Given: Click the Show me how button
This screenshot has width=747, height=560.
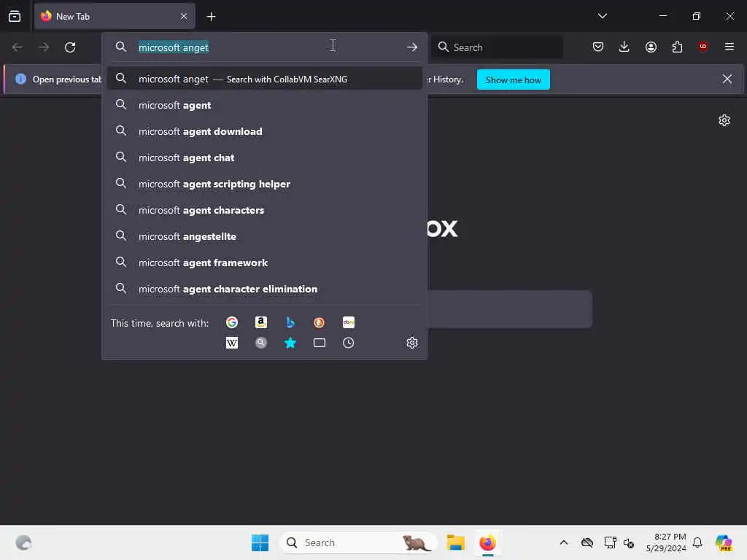Looking at the screenshot, I should [x=513, y=79].
